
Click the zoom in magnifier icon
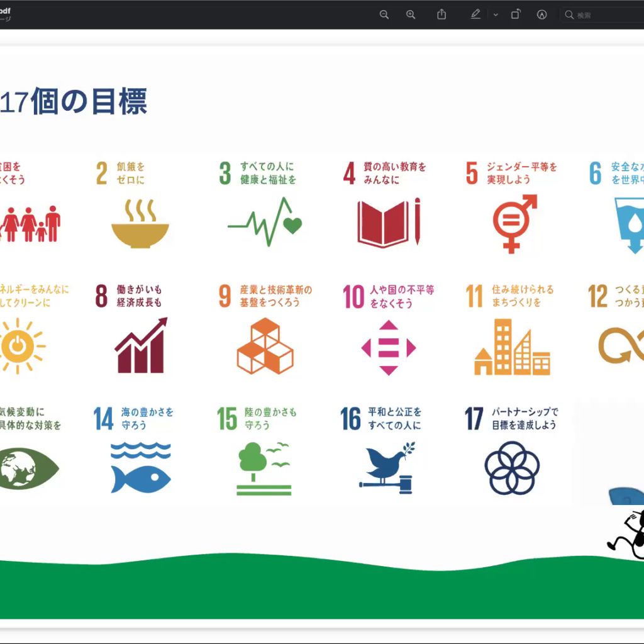pyautogui.click(x=411, y=15)
